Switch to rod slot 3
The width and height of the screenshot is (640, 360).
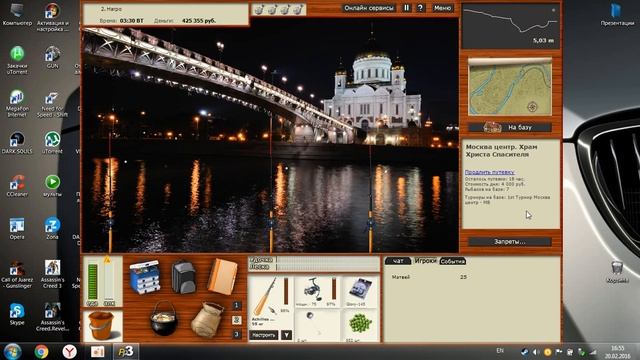[x=236, y=335]
